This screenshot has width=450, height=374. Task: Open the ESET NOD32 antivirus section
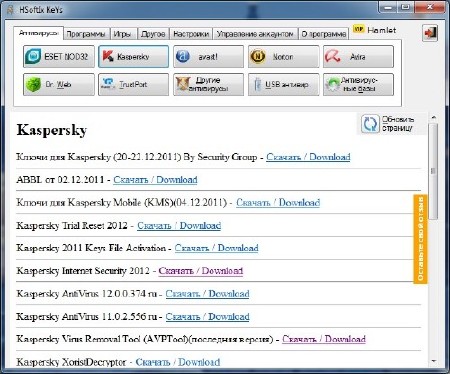[x=59, y=56]
